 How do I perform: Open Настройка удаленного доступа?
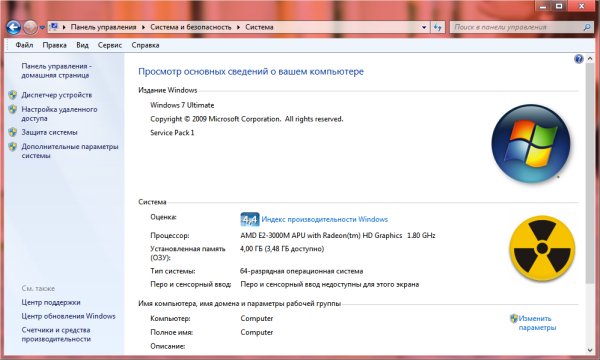click(x=59, y=114)
